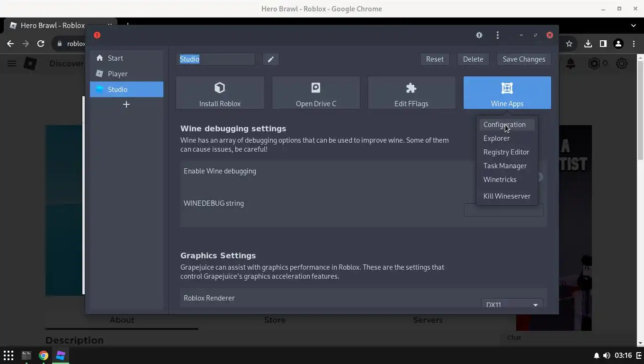Open terminal from taskbar
This screenshot has height=364, width=644.
[26, 355]
